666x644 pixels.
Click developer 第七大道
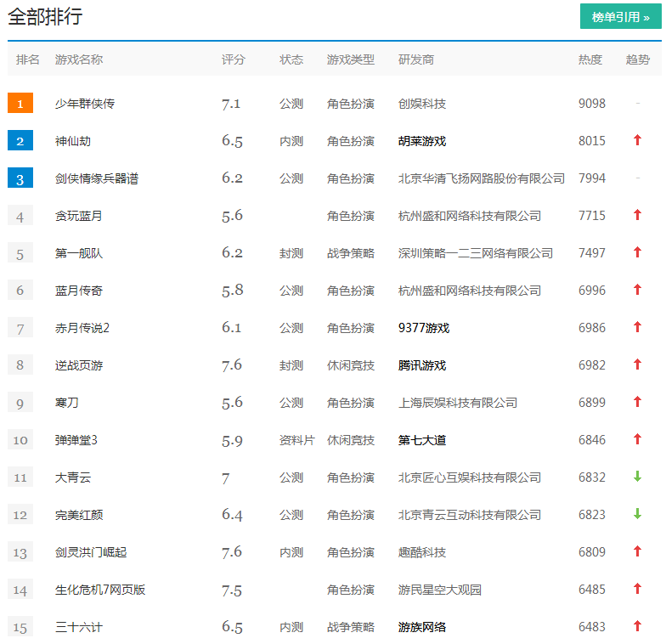click(x=421, y=440)
